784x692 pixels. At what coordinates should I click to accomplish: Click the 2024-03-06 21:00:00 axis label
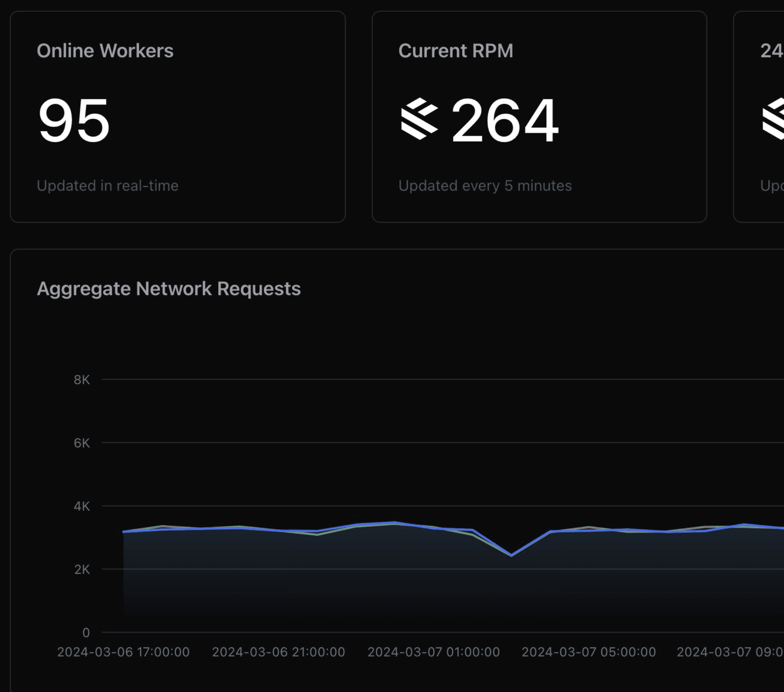tap(279, 652)
